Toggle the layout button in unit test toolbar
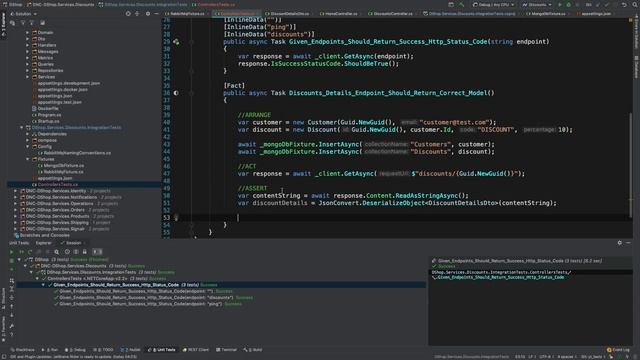640x360 pixels. 97,252
